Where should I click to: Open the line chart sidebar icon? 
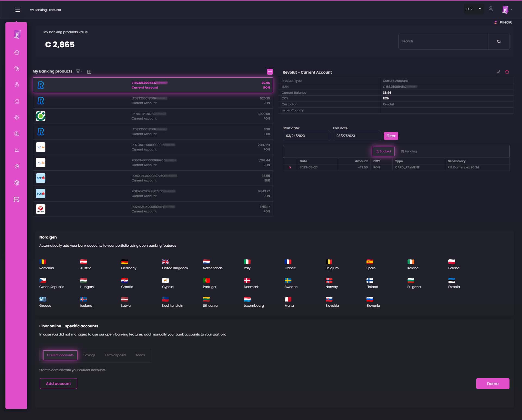pos(17,150)
